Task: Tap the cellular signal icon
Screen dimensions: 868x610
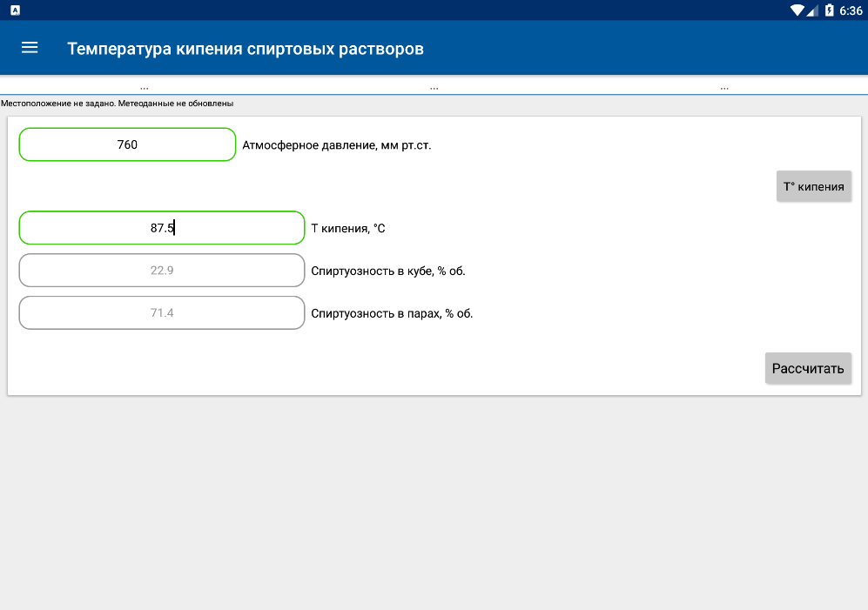Action: [812, 10]
